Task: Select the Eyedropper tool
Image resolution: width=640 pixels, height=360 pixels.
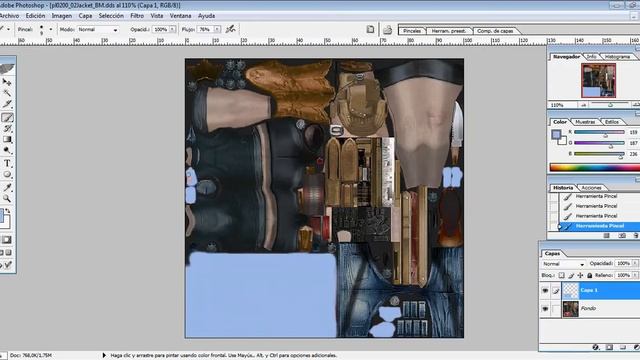Action: (x=7, y=187)
